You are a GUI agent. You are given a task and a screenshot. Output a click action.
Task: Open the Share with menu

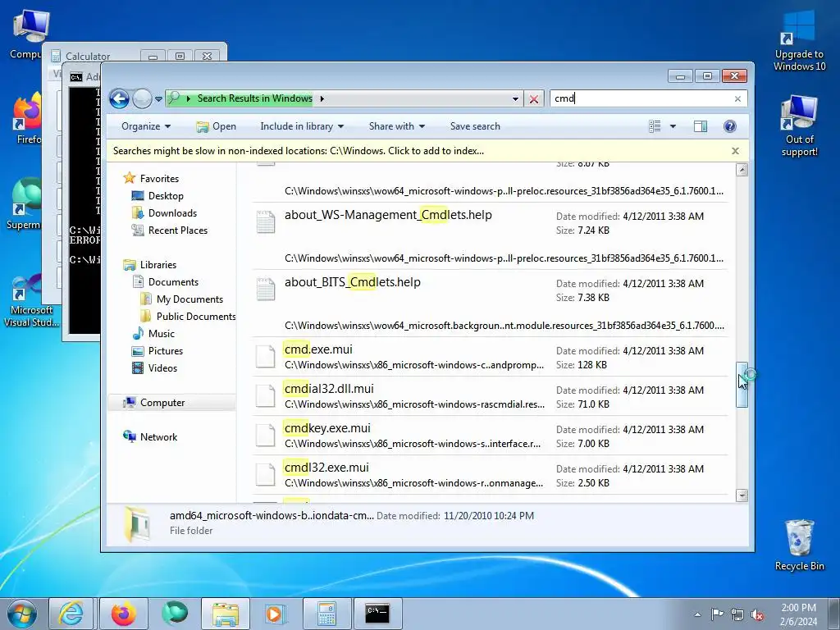[396, 126]
